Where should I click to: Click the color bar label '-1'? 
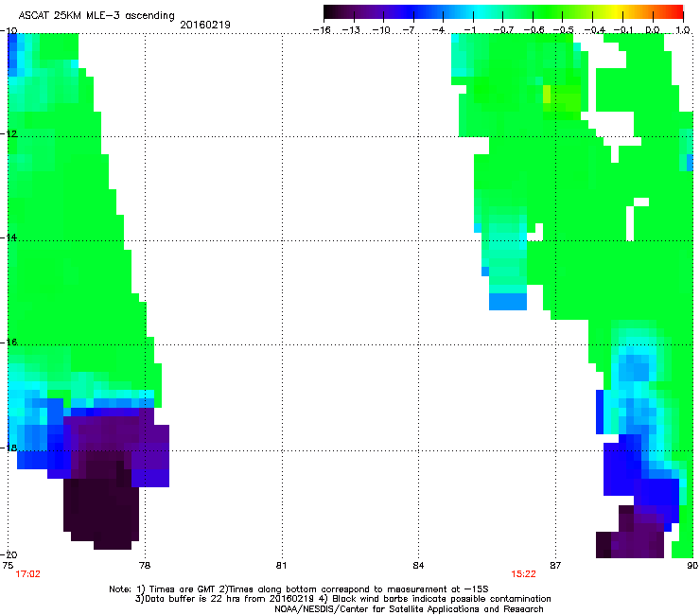(x=469, y=30)
